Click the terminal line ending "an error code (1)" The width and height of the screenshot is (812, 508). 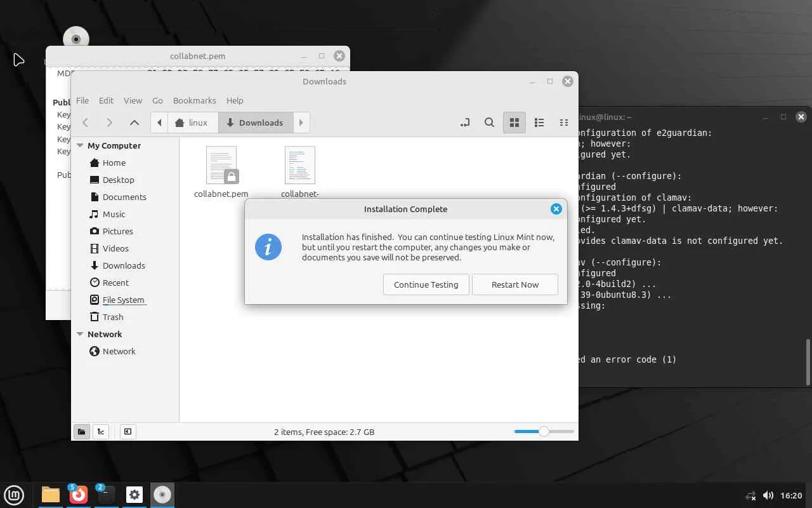click(627, 359)
